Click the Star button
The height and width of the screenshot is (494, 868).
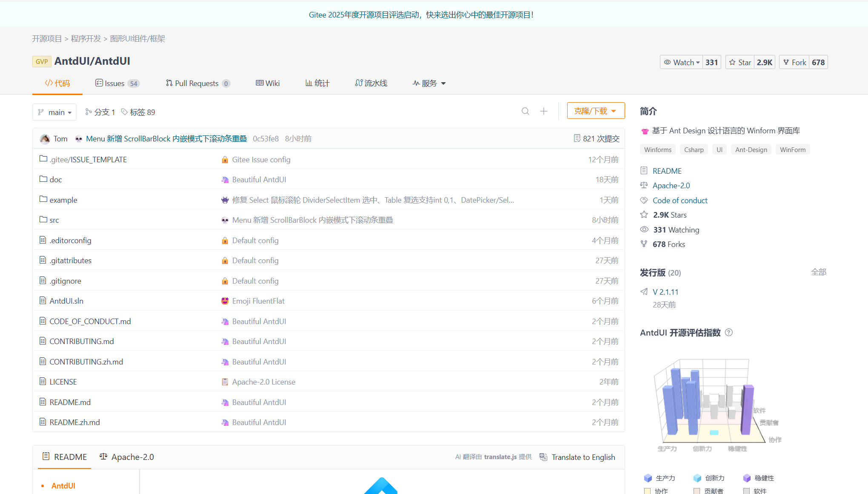click(x=740, y=62)
